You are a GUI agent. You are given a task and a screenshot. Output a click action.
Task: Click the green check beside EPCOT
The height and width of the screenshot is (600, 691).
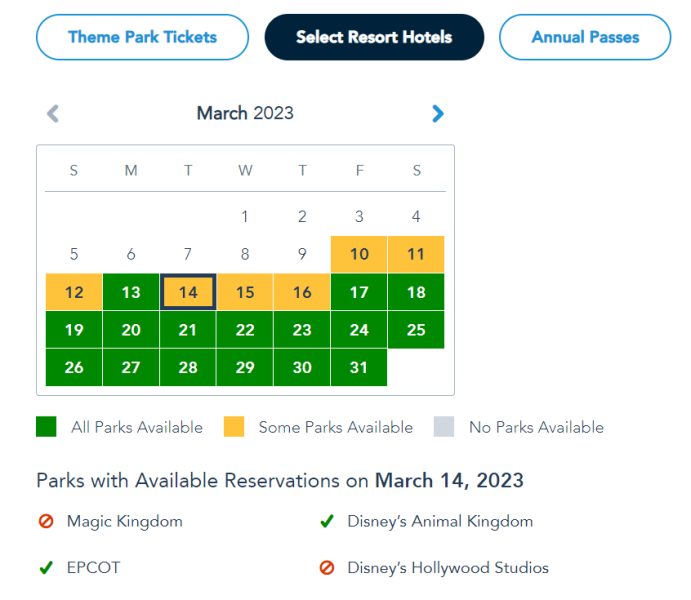click(x=45, y=568)
